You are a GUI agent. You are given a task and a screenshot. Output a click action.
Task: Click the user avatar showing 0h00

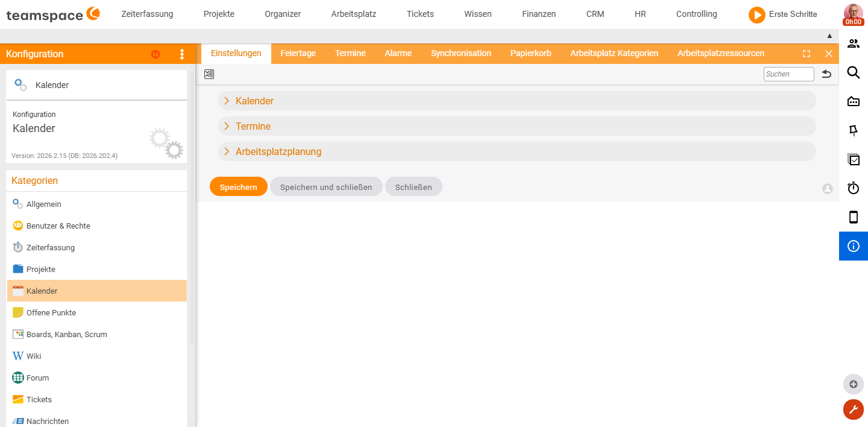[854, 14]
